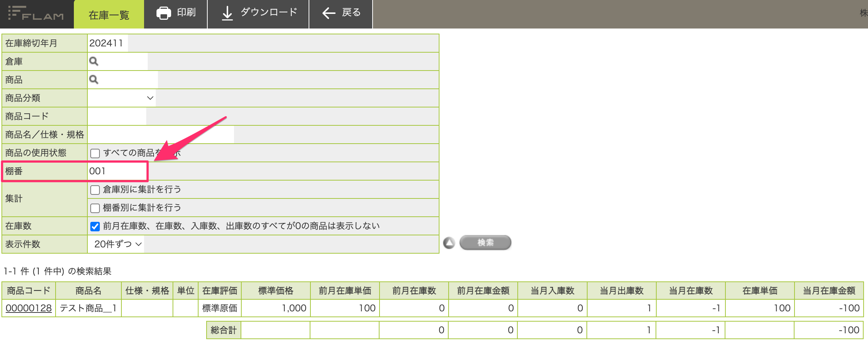Screen dimensions: 868x345
Task: Click the 戻る menu item
Action: click(341, 14)
